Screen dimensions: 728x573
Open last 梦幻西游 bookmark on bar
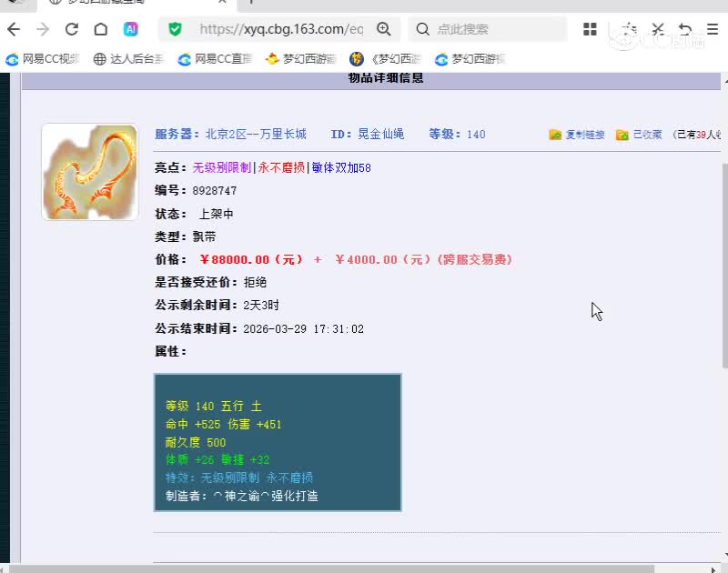(470, 59)
